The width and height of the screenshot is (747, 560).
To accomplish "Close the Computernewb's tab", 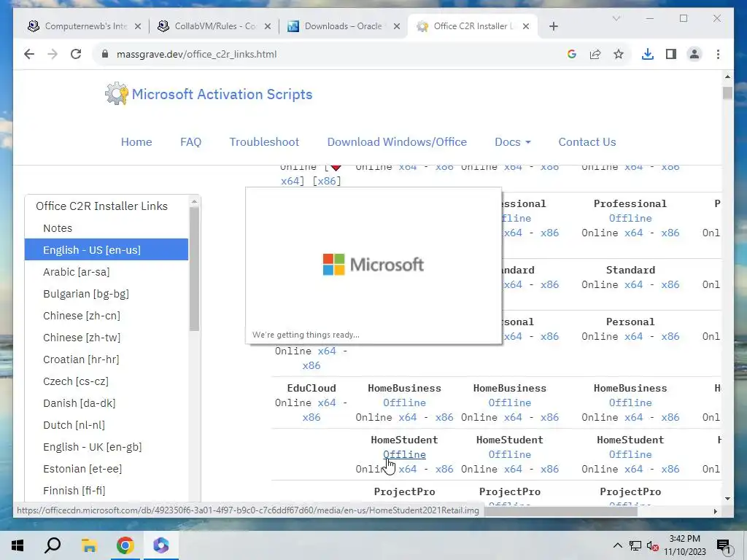I will click(138, 26).
